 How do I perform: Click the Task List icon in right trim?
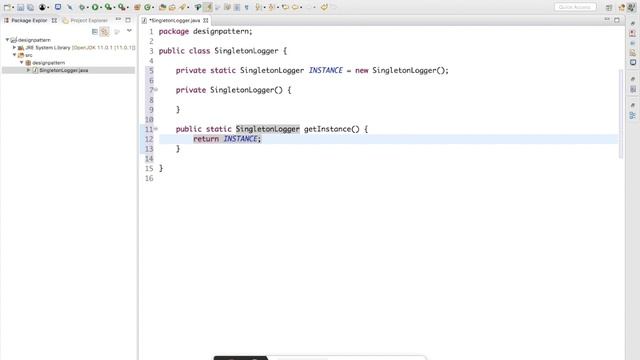pos(633,89)
